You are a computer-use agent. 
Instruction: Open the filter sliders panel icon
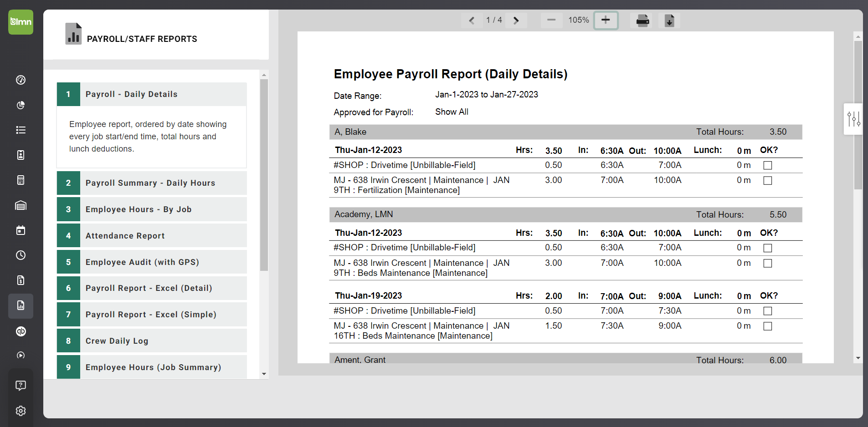tap(853, 119)
